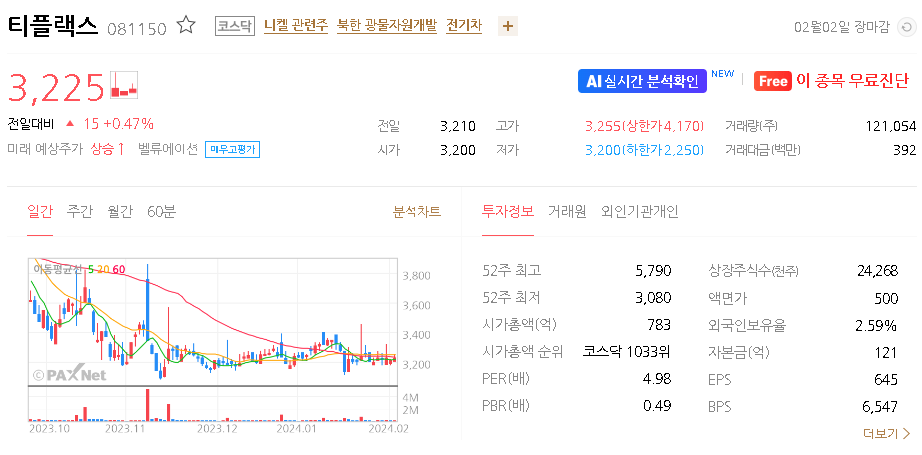Click the PBR value 0.49

[657, 406]
